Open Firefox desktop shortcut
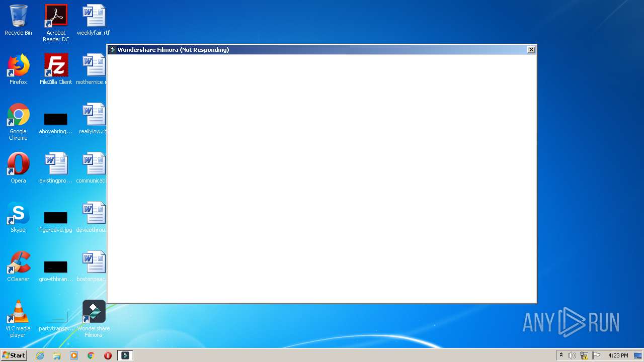Viewport: 644px width, 362px height. pos(18,69)
